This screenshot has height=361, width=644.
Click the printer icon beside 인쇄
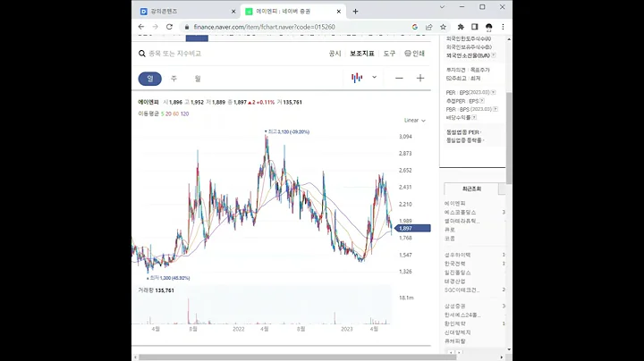tap(408, 54)
